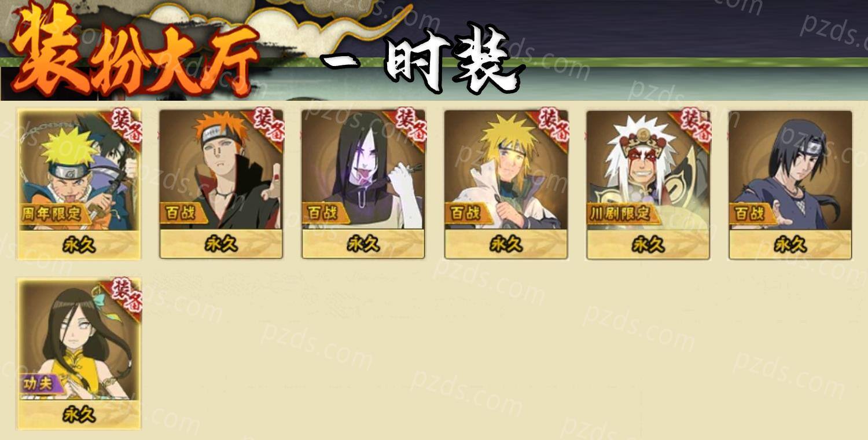
Task: Choose the Orochimaru 百战 costume portrait
Action: 363,184
